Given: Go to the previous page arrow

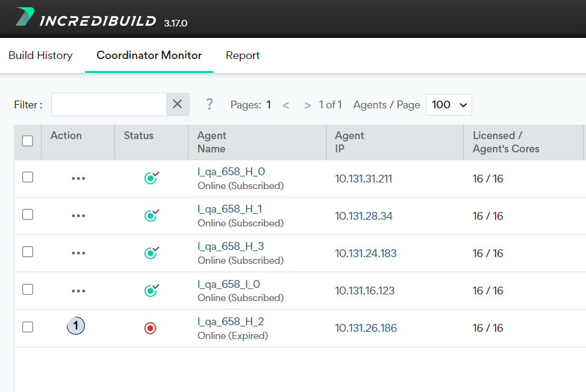Looking at the screenshot, I should click(285, 105).
